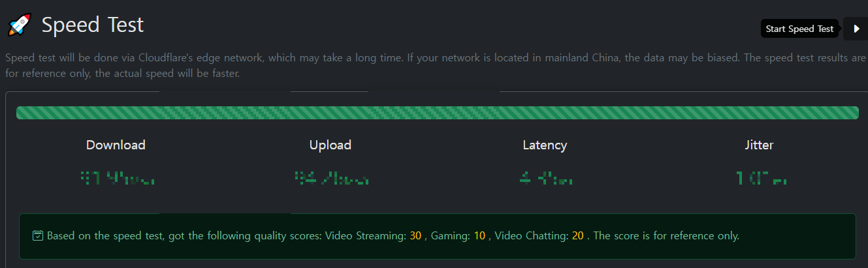Image resolution: width=868 pixels, height=268 pixels.
Task: Click the Start Speed Test tooltip label
Action: point(799,29)
